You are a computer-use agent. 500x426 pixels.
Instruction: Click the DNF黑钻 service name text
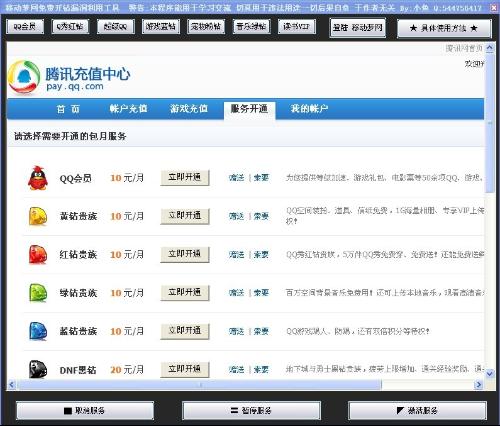pyautogui.click(x=78, y=370)
